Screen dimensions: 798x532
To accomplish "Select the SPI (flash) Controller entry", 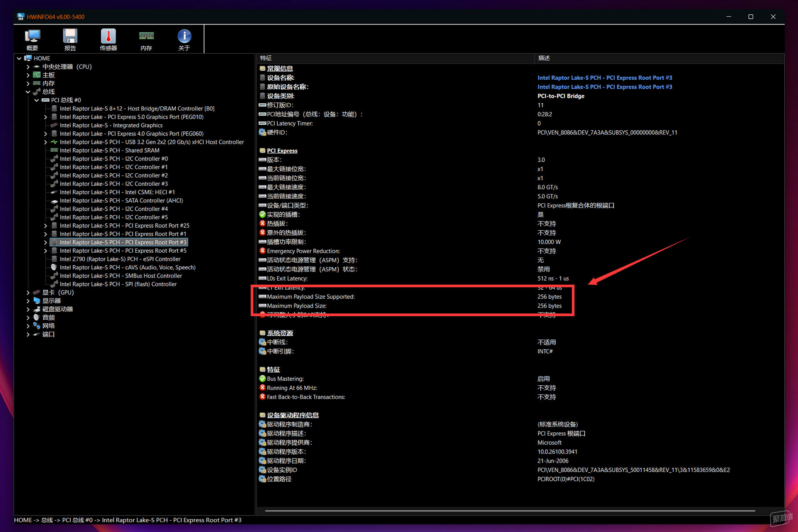I will pos(118,284).
